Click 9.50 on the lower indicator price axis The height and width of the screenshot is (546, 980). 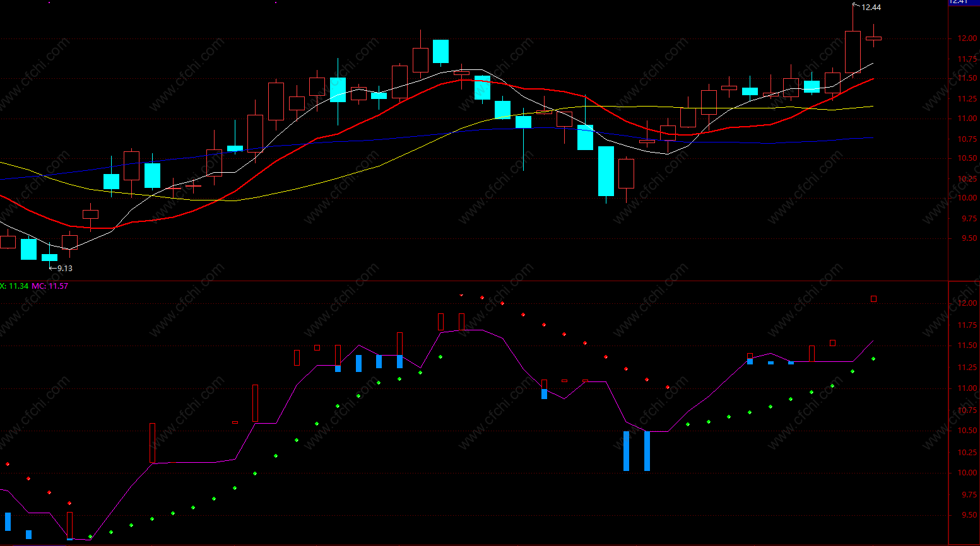click(969, 515)
